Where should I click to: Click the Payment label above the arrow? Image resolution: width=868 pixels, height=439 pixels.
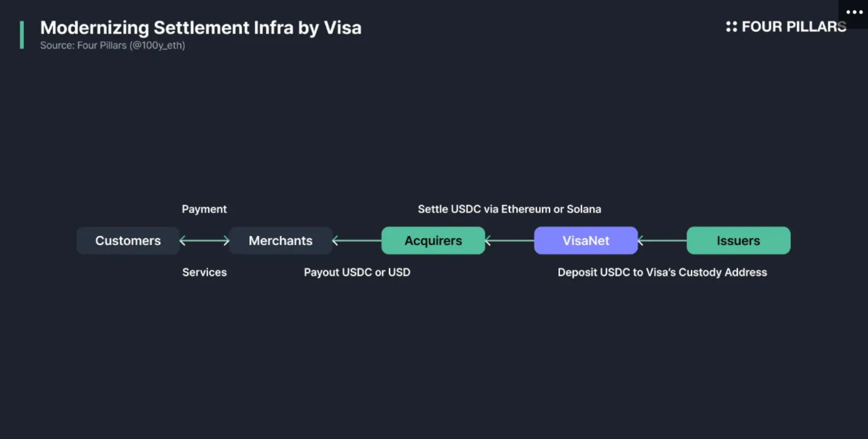[204, 210]
